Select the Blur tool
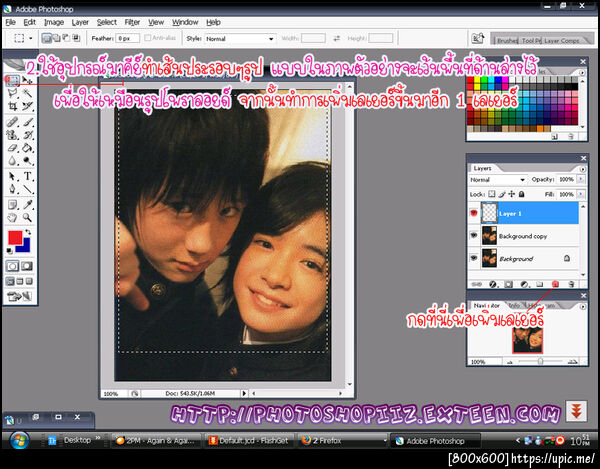 [12, 161]
